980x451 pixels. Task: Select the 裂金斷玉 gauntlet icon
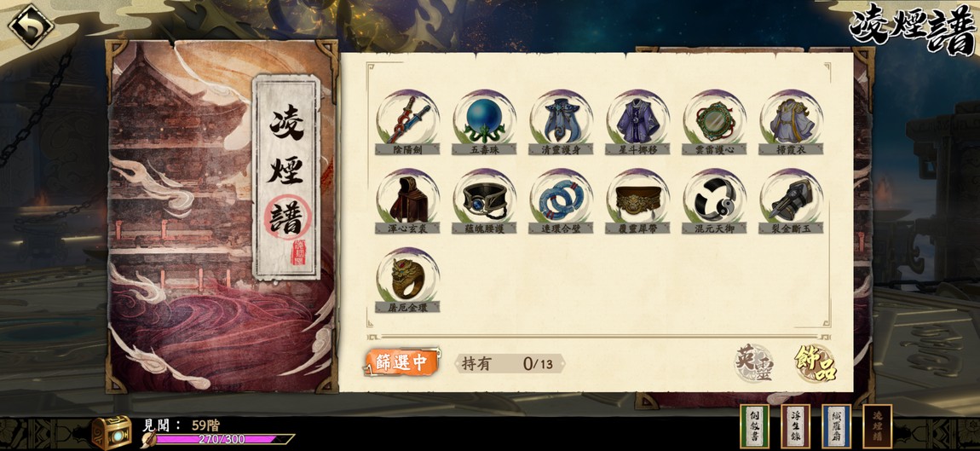[x=792, y=201]
